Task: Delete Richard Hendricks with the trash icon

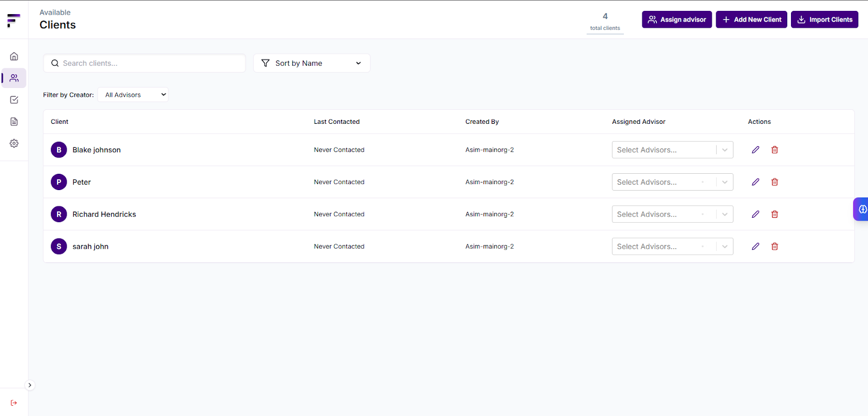Action: [x=775, y=214]
